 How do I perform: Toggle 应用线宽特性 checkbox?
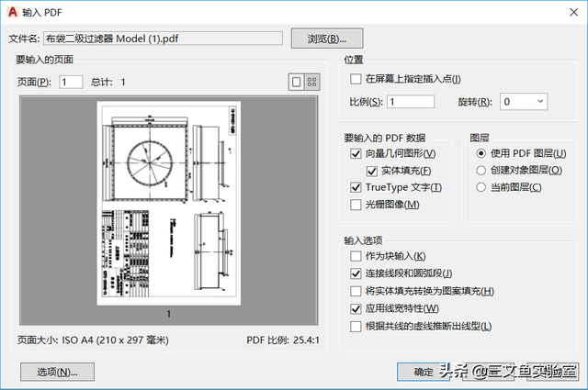coord(356,308)
